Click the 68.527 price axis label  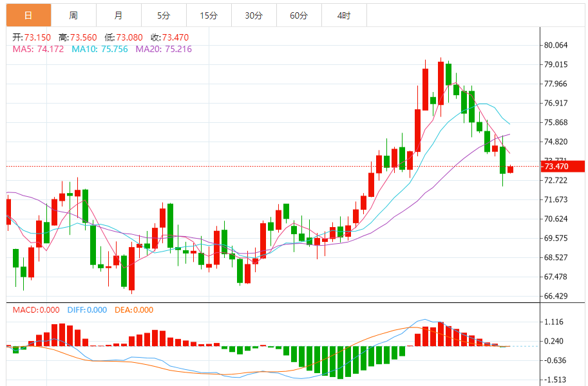(x=556, y=257)
